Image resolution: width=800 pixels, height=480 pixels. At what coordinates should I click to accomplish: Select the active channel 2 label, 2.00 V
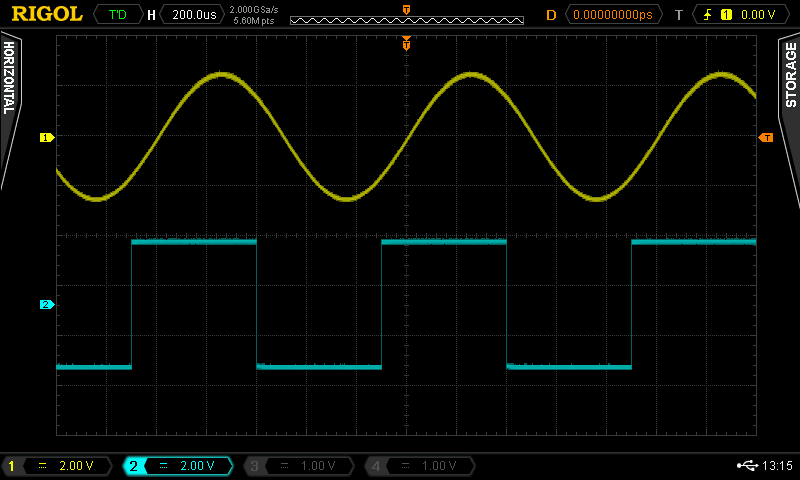coord(178,466)
